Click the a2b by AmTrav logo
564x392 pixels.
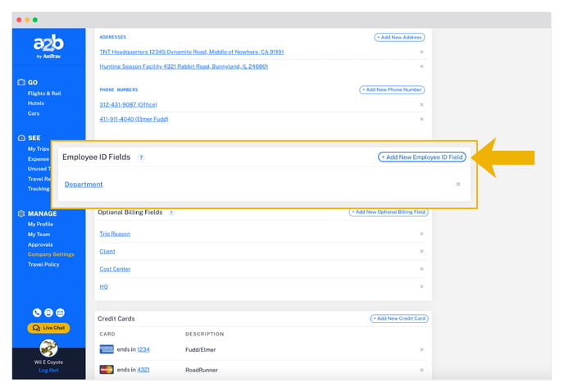[48, 47]
